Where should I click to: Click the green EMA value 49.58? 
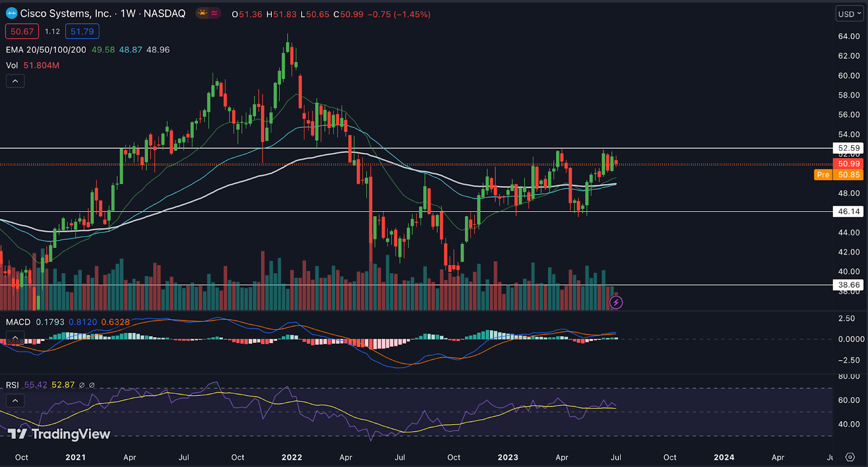pos(103,49)
